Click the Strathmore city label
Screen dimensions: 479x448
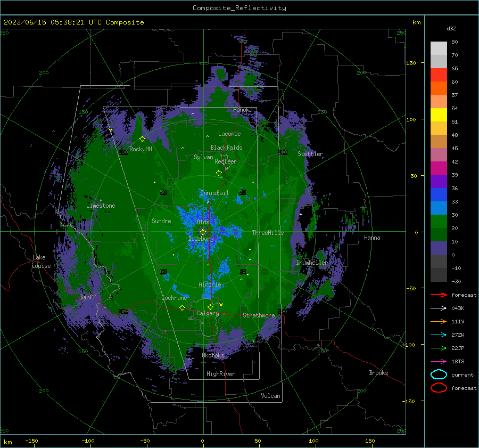pos(259,315)
